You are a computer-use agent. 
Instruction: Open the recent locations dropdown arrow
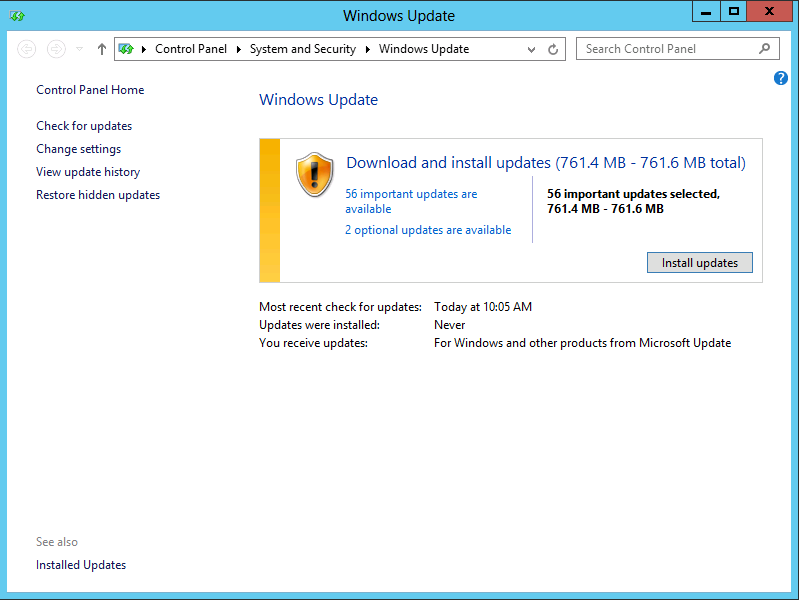[x=79, y=49]
